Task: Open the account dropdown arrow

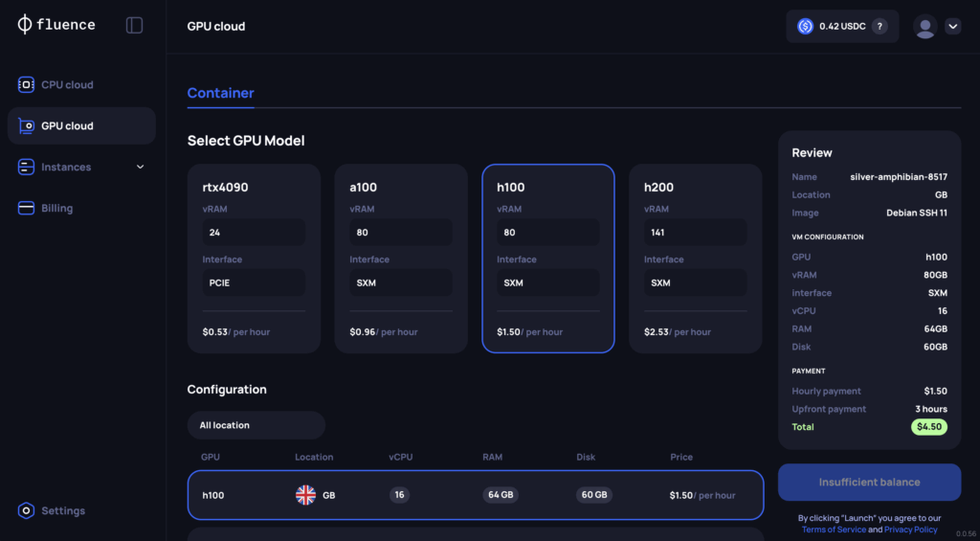Action: [x=953, y=27]
